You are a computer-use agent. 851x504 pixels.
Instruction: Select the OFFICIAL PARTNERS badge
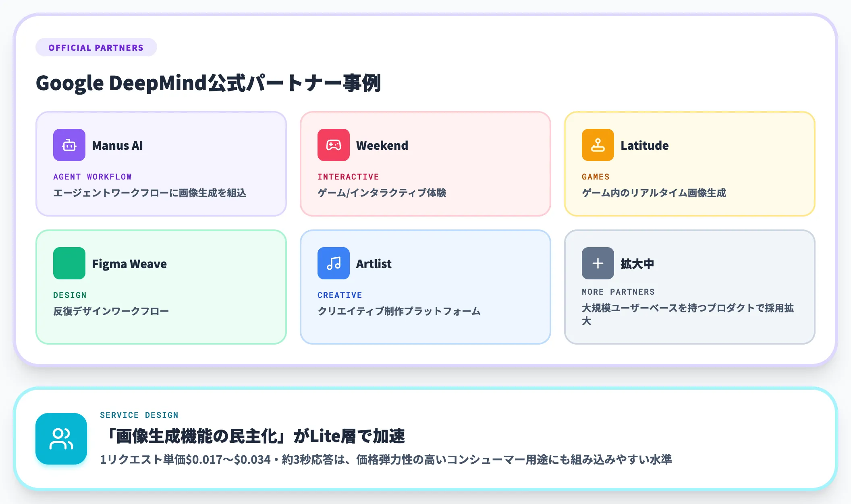pyautogui.click(x=96, y=48)
